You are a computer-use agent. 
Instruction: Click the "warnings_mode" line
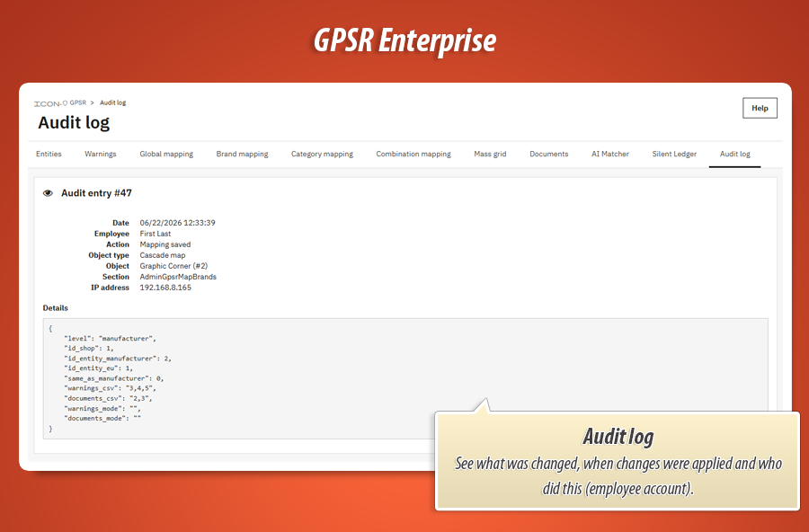coord(102,409)
